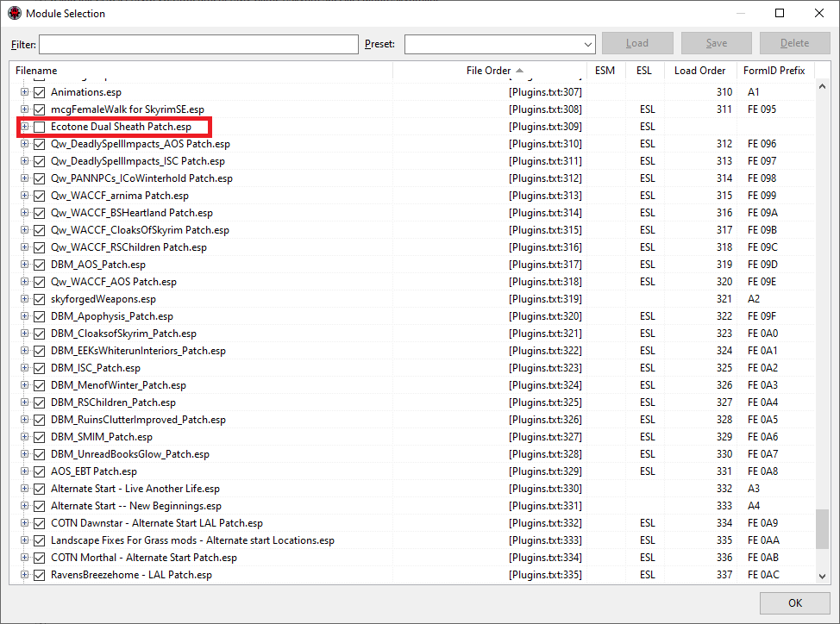Image resolution: width=840 pixels, height=624 pixels.
Task: Click the scrollbar up arrow
Action: click(x=823, y=86)
